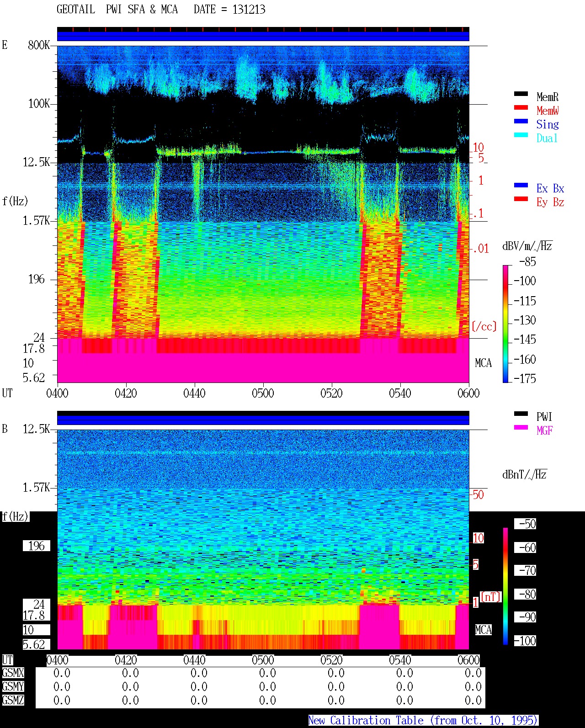Click the -90 magnetic color scale value
The width and height of the screenshot is (585, 728).
[x=526, y=617]
